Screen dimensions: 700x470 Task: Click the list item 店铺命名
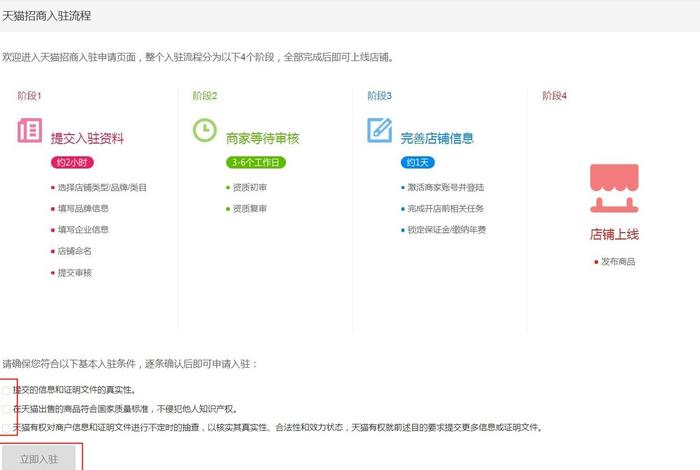pos(75,251)
